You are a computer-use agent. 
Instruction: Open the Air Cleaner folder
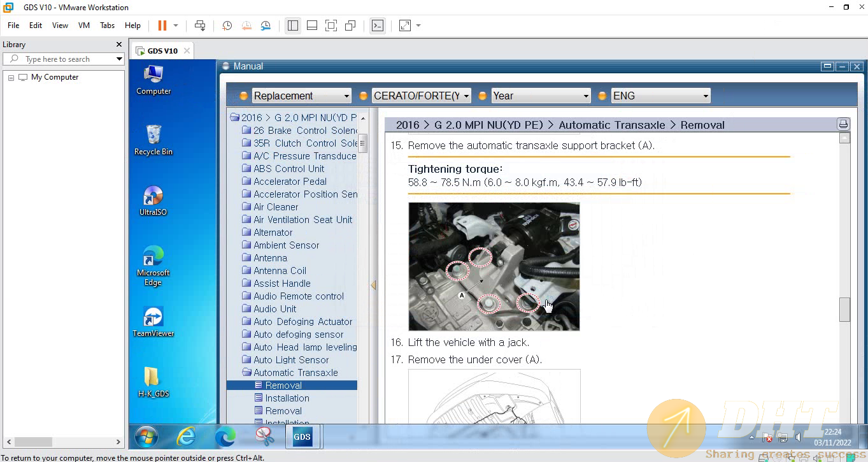(271, 207)
